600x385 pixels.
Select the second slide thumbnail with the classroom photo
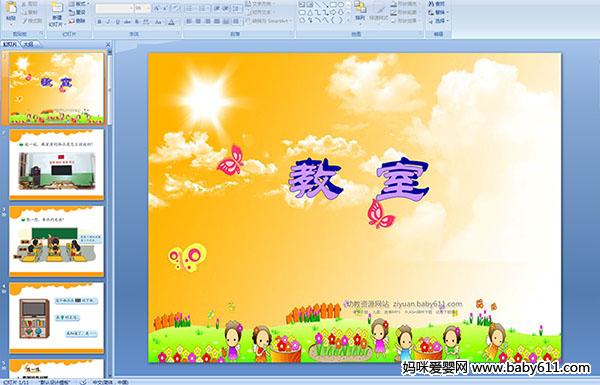(57, 164)
